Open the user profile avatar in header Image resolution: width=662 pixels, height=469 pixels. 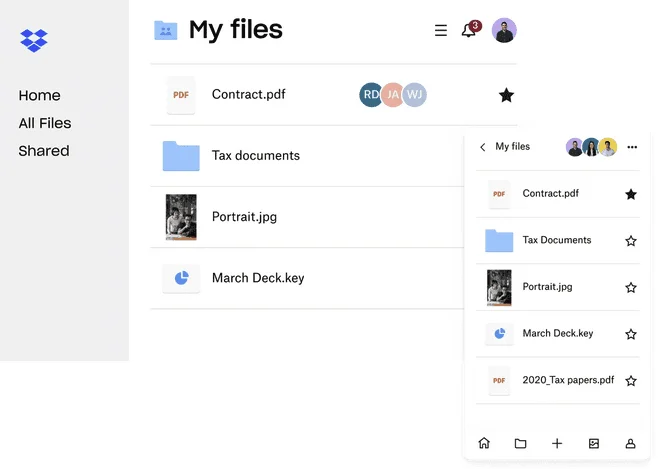tap(504, 30)
